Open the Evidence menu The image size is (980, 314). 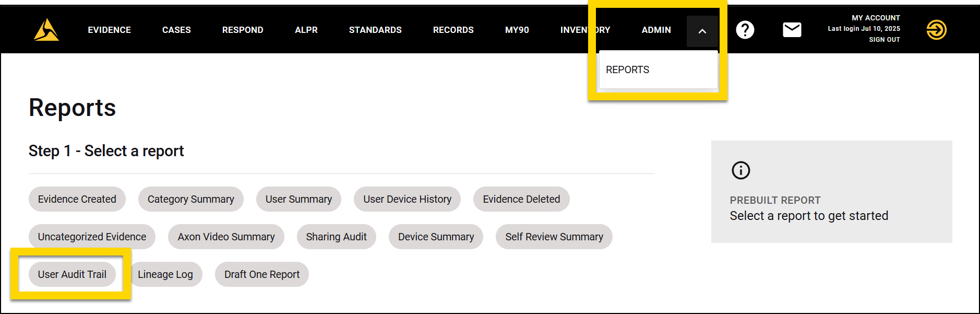tap(109, 30)
